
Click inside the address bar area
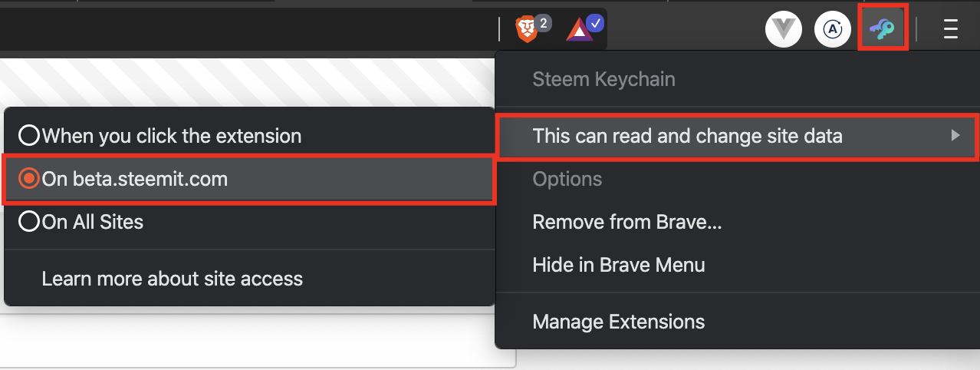pyautogui.click(x=245, y=29)
